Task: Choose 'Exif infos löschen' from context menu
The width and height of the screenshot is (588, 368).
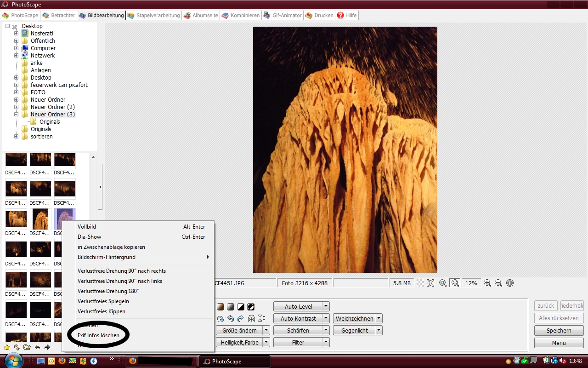Action: click(98, 335)
